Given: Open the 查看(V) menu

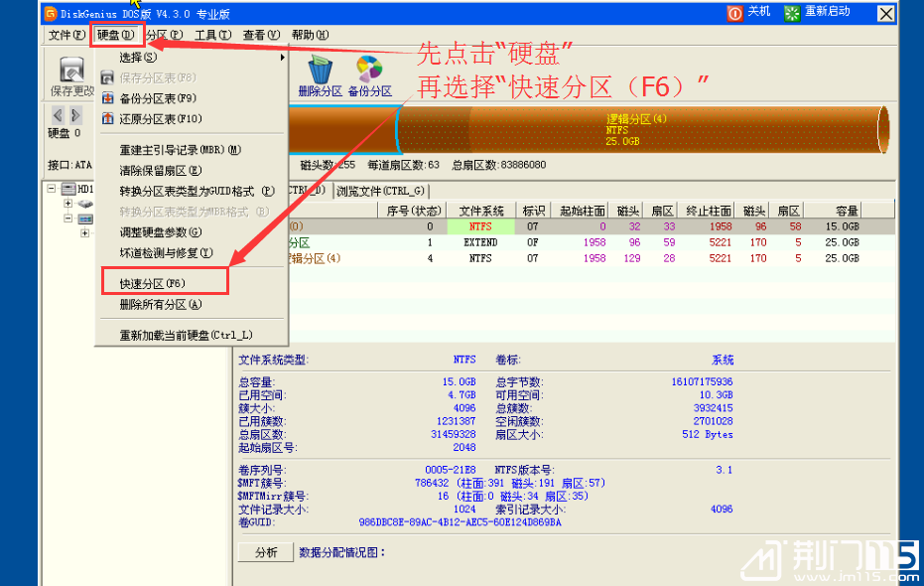Looking at the screenshot, I should tap(262, 35).
